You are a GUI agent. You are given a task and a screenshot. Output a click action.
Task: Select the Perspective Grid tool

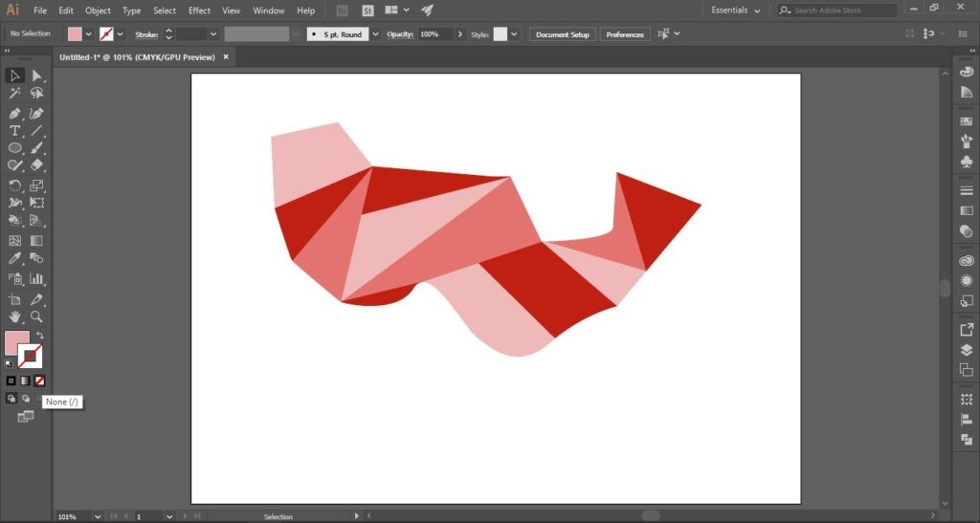point(37,220)
